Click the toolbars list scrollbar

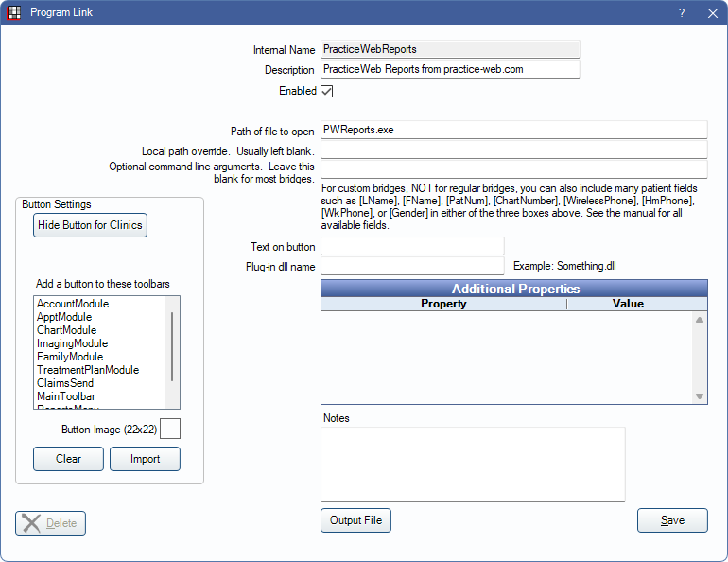click(172, 345)
